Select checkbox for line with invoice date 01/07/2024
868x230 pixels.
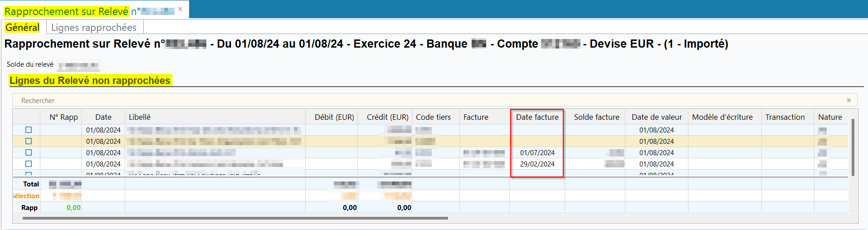click(x=29, y=153)
